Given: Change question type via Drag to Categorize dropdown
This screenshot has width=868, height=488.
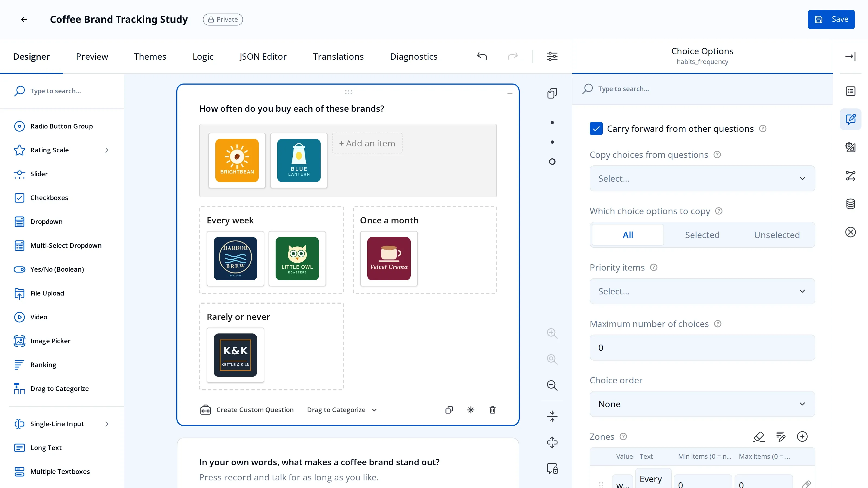Looking at the screenshot, I should (x=342, y=410).
